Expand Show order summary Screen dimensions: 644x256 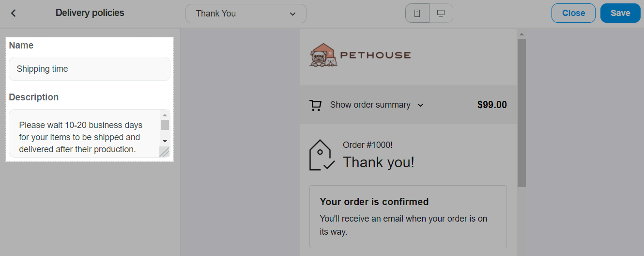point(370,105)
